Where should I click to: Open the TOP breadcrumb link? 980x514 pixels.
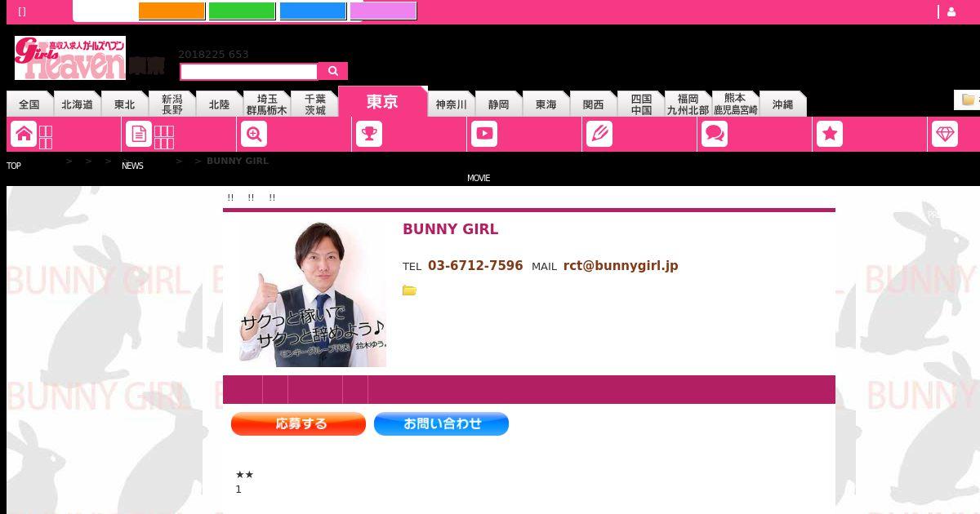14,166
